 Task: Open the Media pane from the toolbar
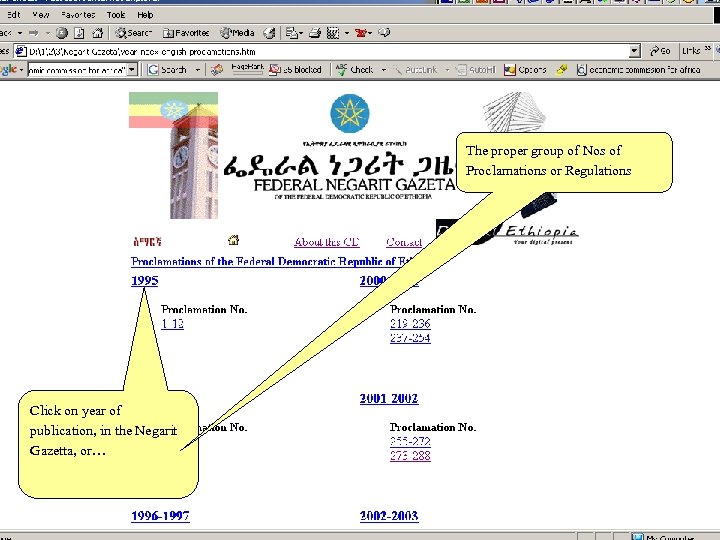(237, 33)
